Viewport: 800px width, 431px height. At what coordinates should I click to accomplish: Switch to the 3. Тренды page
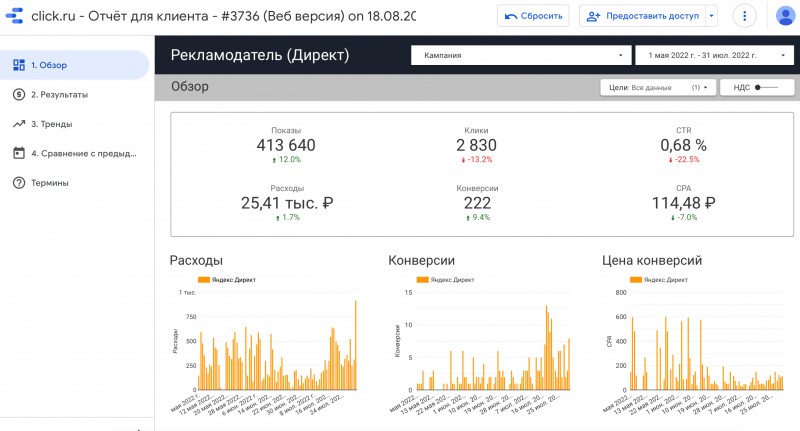(x=51, y=124)
